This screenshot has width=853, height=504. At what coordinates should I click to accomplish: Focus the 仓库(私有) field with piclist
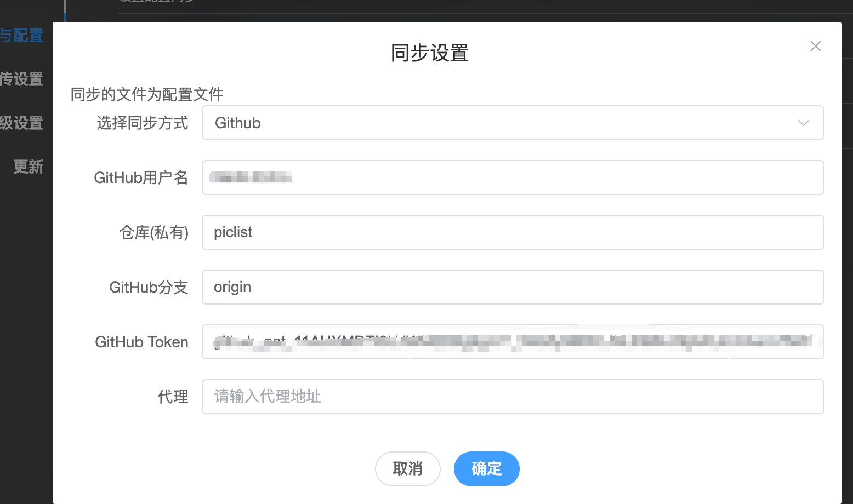(x=513, y=232)
